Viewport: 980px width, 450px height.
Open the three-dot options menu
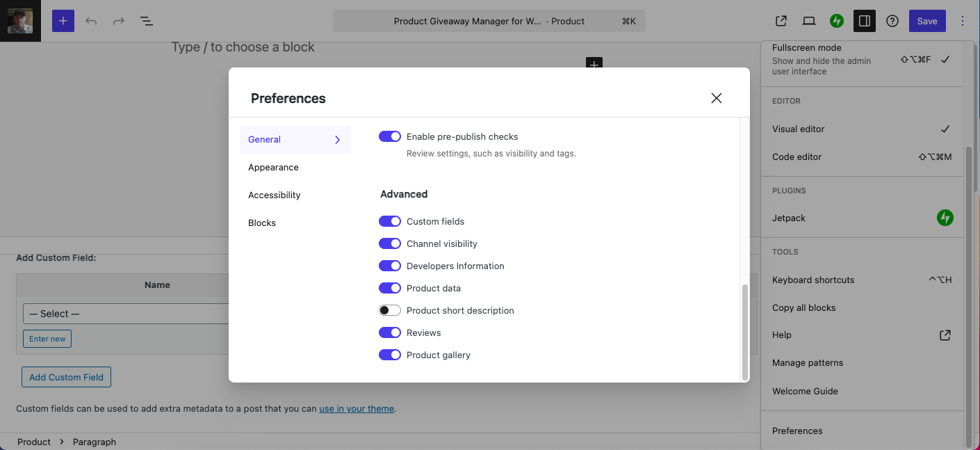[x=963, y=21]
